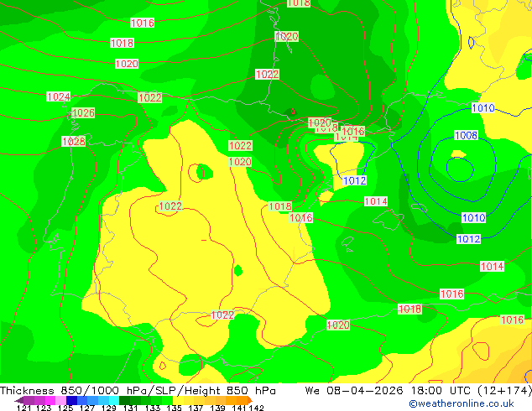Click the red 1022 label below the dark green 1020

click(268, 74)
